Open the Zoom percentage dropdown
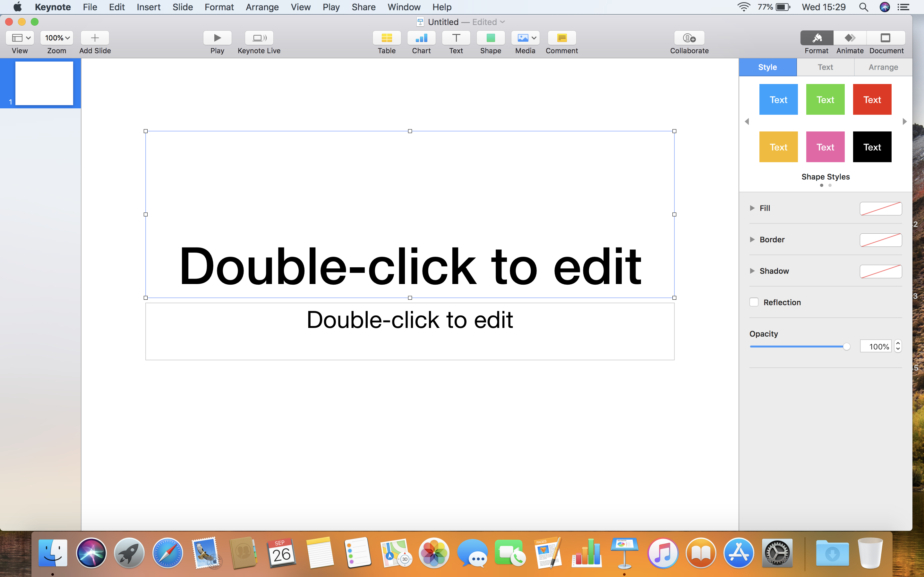Viewport: 924px width, 577px height. (x=57, y=38)
